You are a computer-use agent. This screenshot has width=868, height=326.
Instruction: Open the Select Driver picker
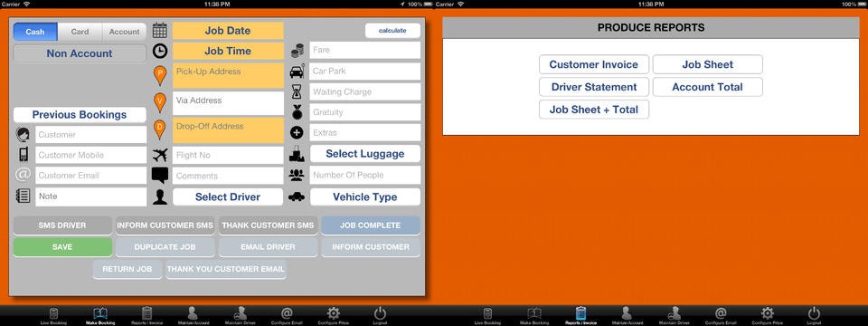click(228, 197)
